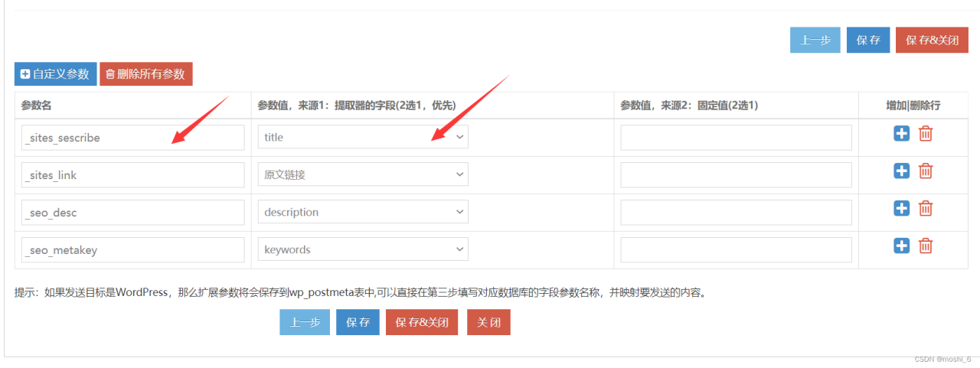
Task: Add a row after _sites_sescribe
Action: pos(902,133)
